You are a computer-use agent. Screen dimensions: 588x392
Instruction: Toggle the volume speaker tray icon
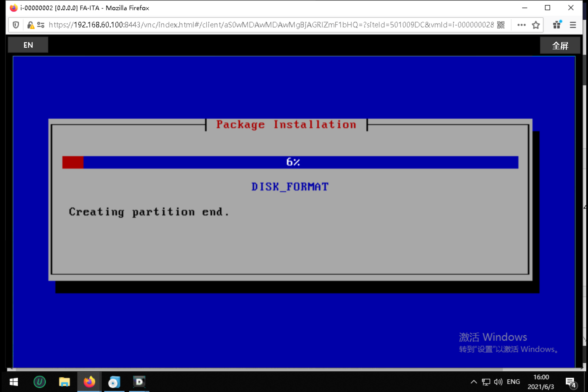[498, 382]
